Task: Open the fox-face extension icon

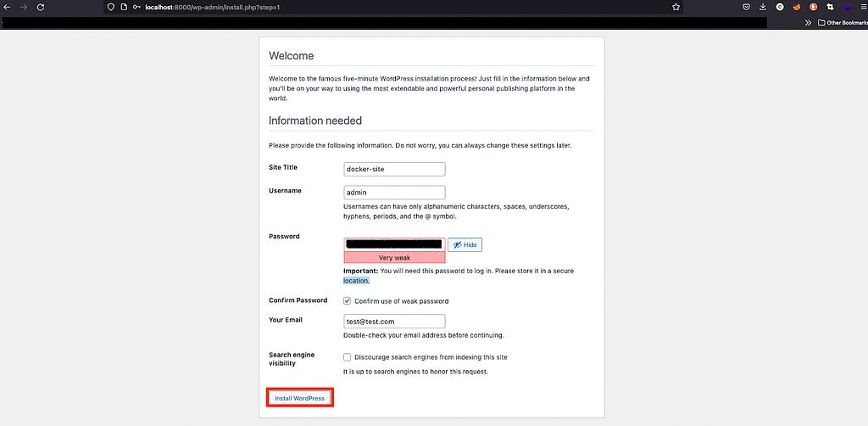Action: click(797, 7)
